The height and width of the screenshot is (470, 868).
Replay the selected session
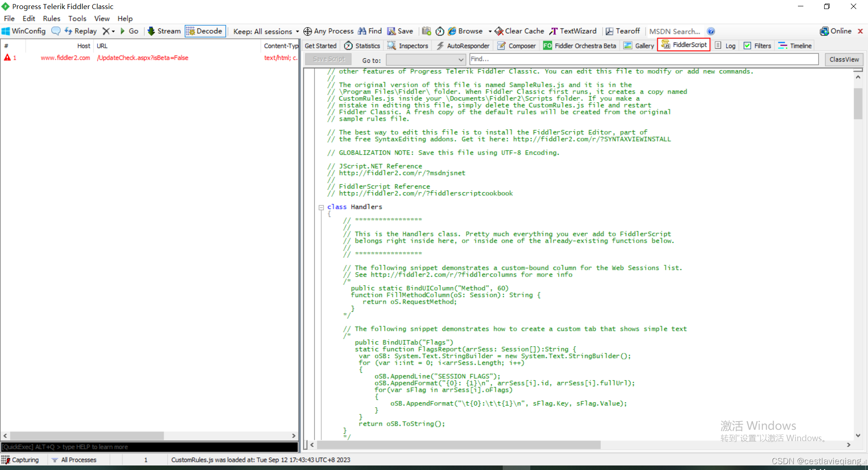[x=81, y=31]
